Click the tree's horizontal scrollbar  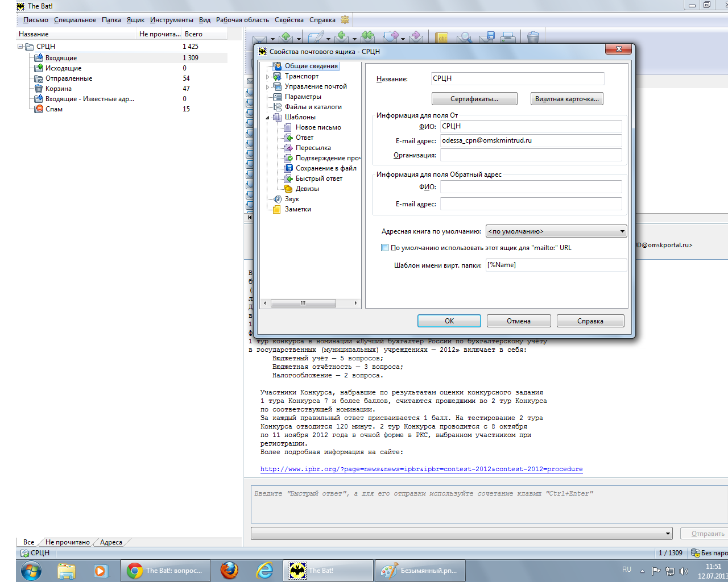(x=310, y=303)
